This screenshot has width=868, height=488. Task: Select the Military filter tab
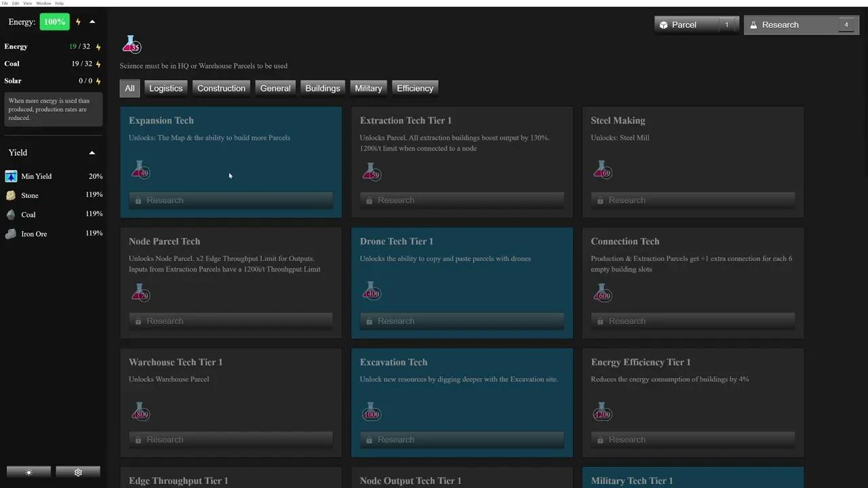point(368,88)
